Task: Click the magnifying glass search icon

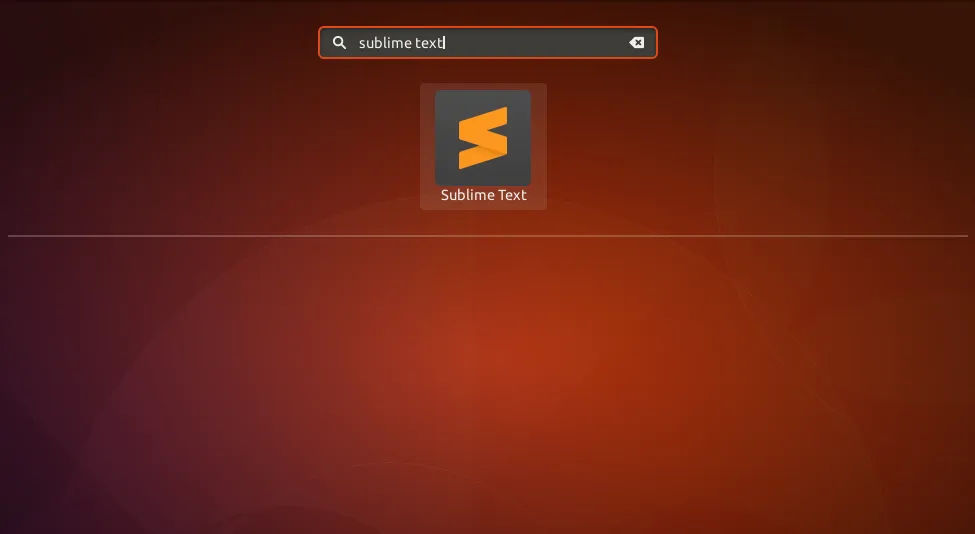Action: (339, 43)
